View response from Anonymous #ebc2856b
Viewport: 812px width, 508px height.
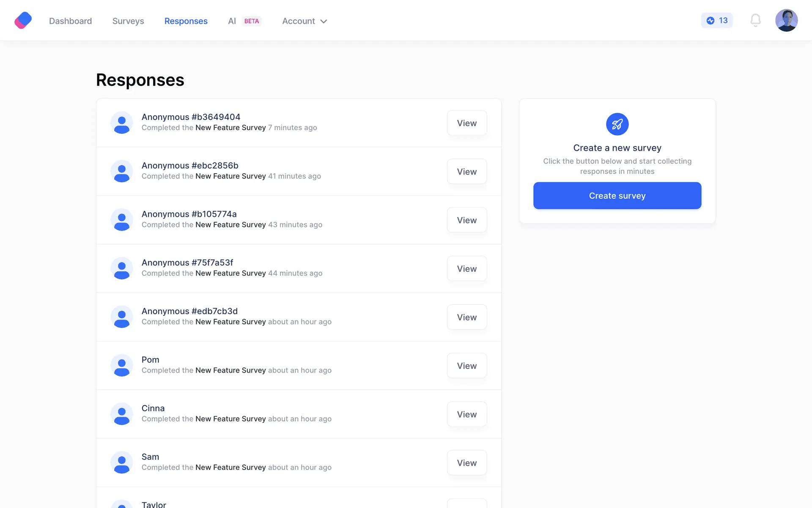(466, 171)
